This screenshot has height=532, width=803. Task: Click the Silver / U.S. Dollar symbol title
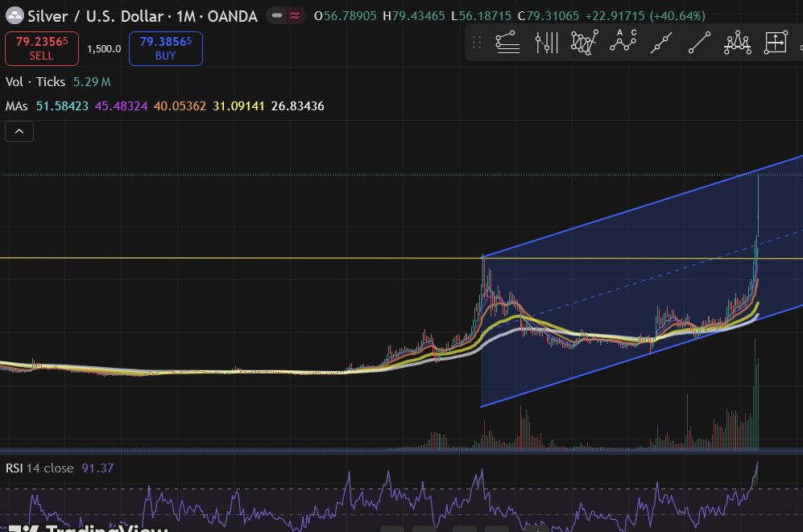coord(143,16)
